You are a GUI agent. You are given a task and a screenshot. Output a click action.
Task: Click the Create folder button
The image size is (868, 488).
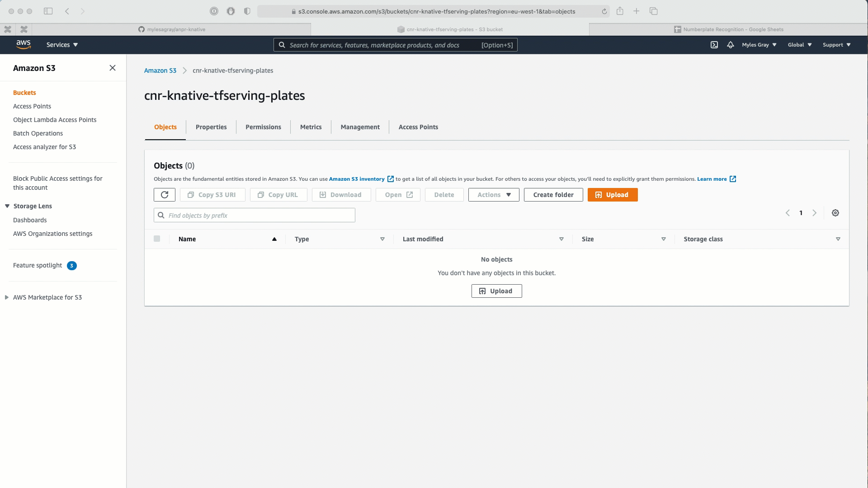pos(553,195)
